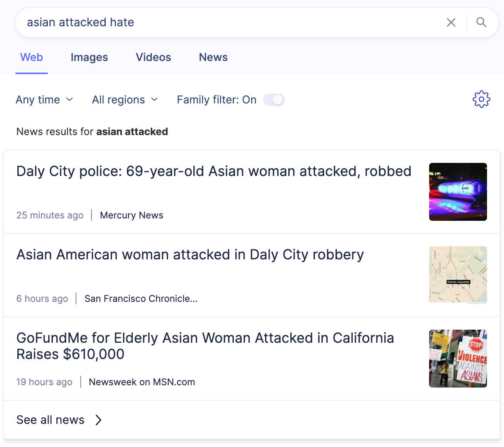Click See all news link

tap(51, 420)
